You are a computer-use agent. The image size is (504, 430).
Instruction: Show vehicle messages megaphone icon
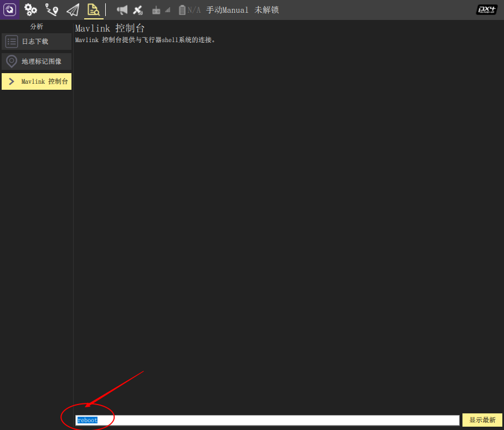click(122, 10)
